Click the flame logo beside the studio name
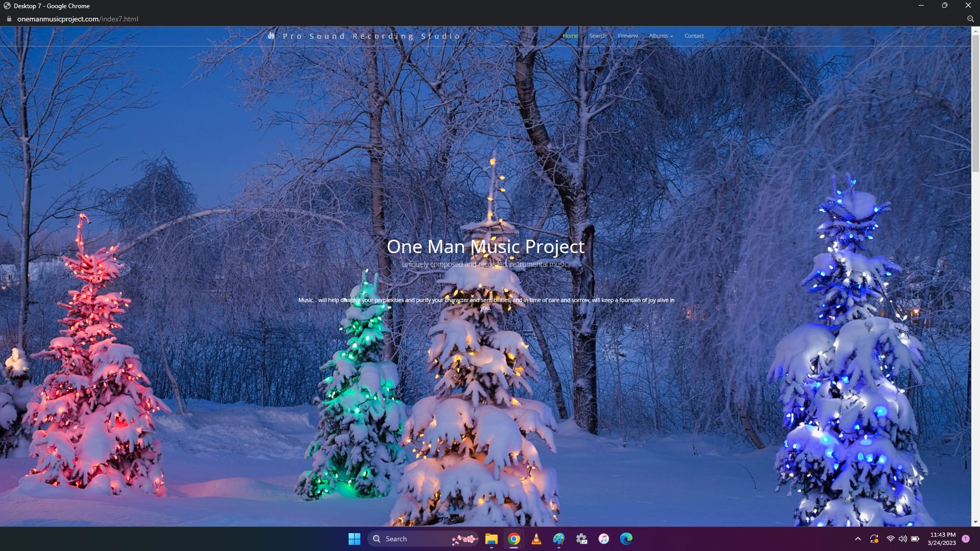This screenshot has width=980, height=551. pyautogui.click(x=272, y=36)
